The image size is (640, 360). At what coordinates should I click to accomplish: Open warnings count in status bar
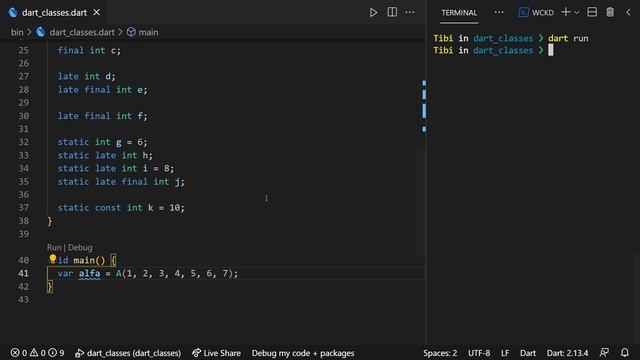[x=38, y=353]
